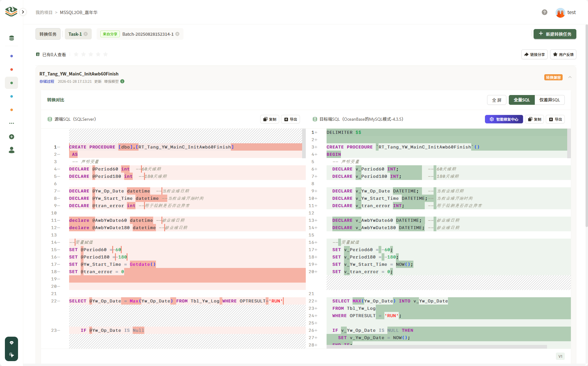588x366 pixels.
Task: Open the Task-1 tab
Action: (75, 34)
